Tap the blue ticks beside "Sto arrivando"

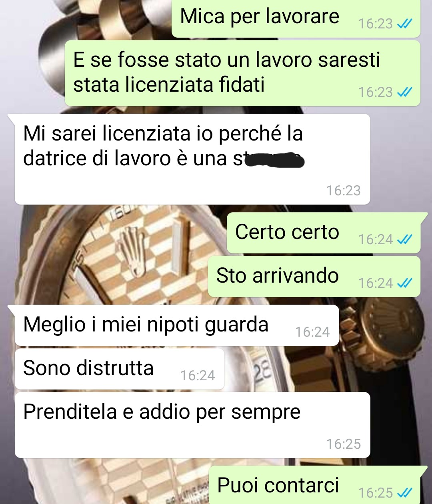[404, 283]
